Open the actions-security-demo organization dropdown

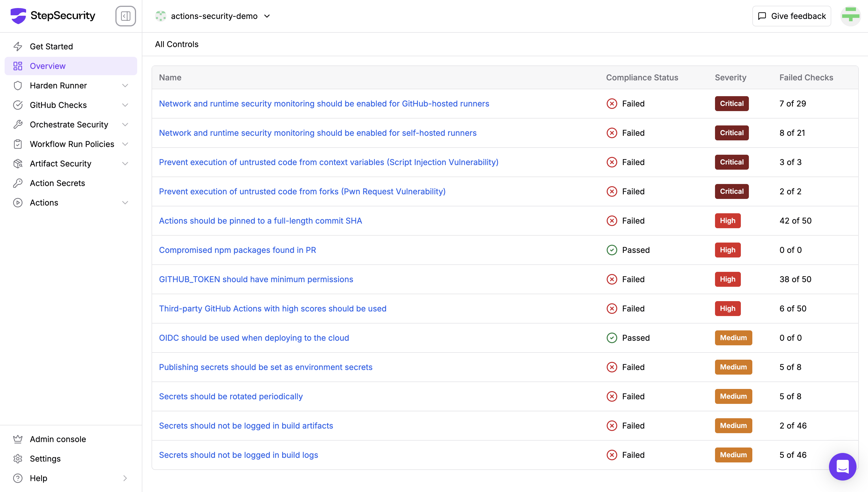pos(214,16)
